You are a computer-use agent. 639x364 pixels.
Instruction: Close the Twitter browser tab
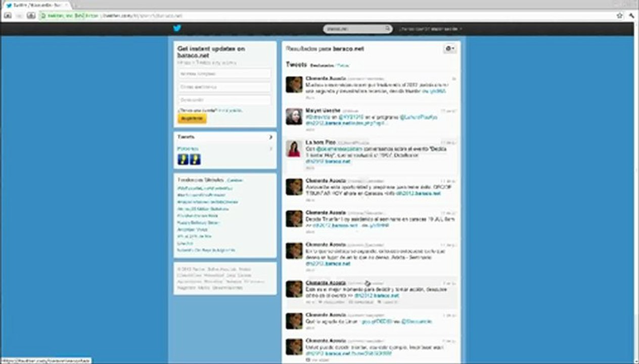[66, 5]
